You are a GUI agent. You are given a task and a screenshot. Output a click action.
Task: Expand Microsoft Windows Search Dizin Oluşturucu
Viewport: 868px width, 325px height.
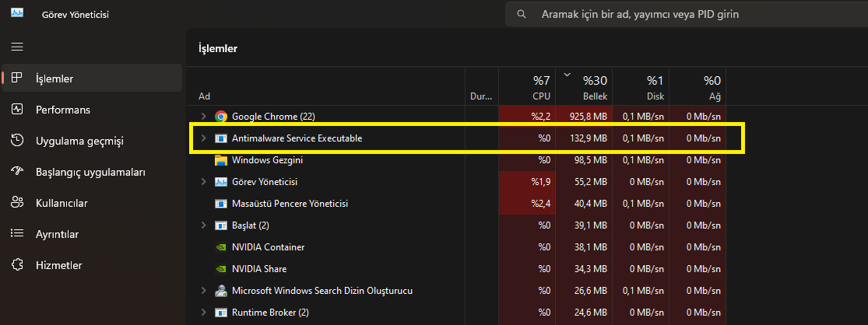coord(204,291)
